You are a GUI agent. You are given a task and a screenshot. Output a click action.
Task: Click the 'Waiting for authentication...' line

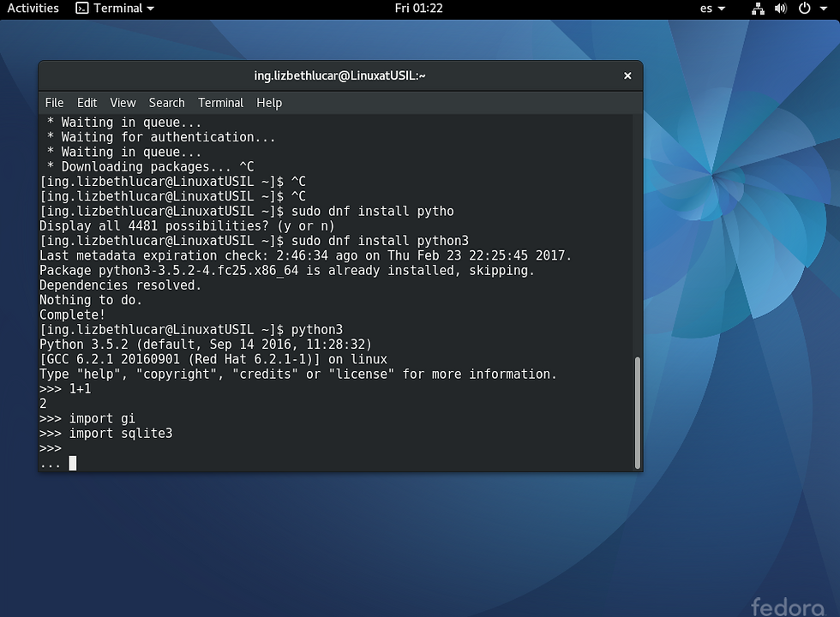[161, 137]
